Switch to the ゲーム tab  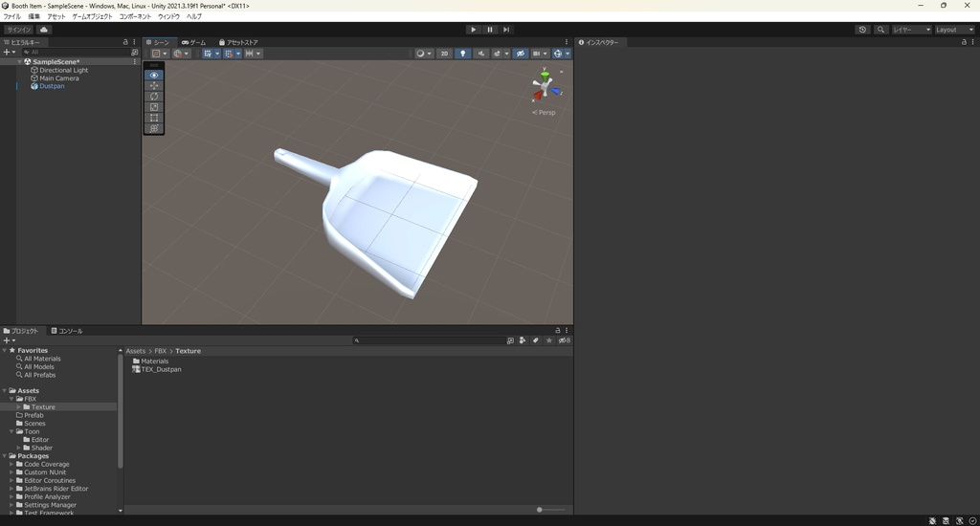pos(193,42)
